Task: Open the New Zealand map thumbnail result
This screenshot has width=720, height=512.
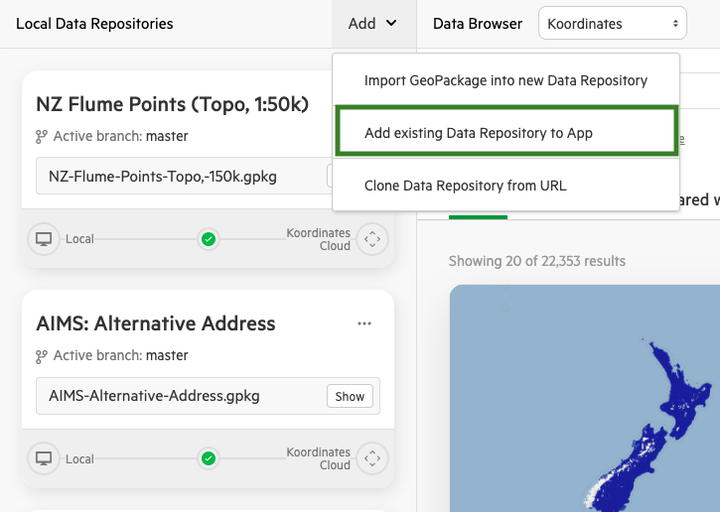Action: point(585,398)
